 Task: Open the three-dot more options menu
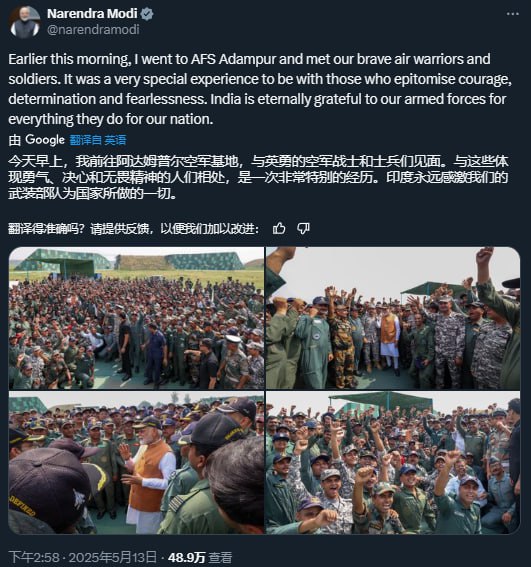(513, 14)
